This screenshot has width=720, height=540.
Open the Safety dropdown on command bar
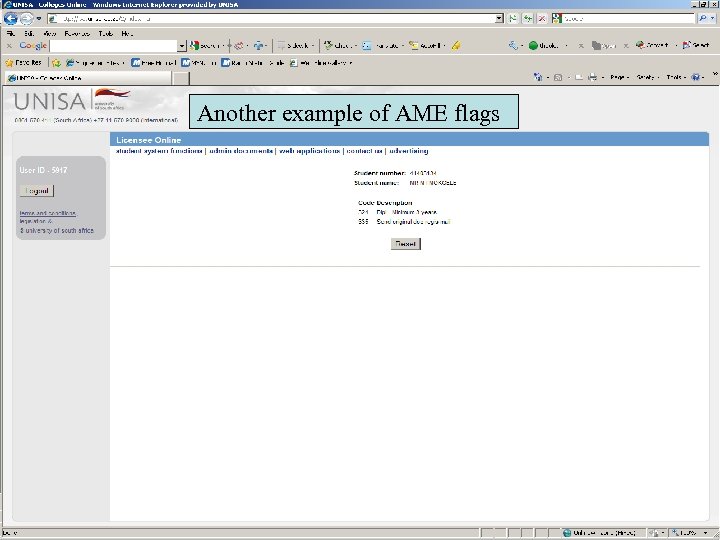click(x=648, y=77)
